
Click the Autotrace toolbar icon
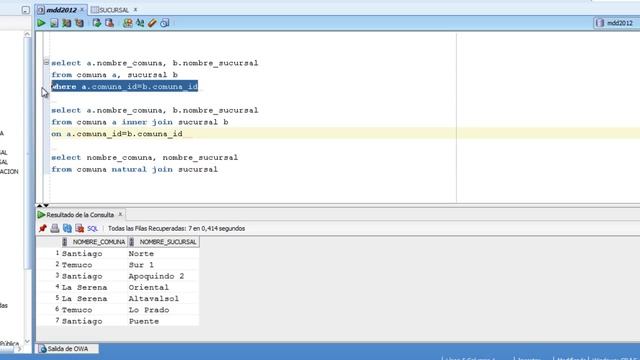click(79, 23)
